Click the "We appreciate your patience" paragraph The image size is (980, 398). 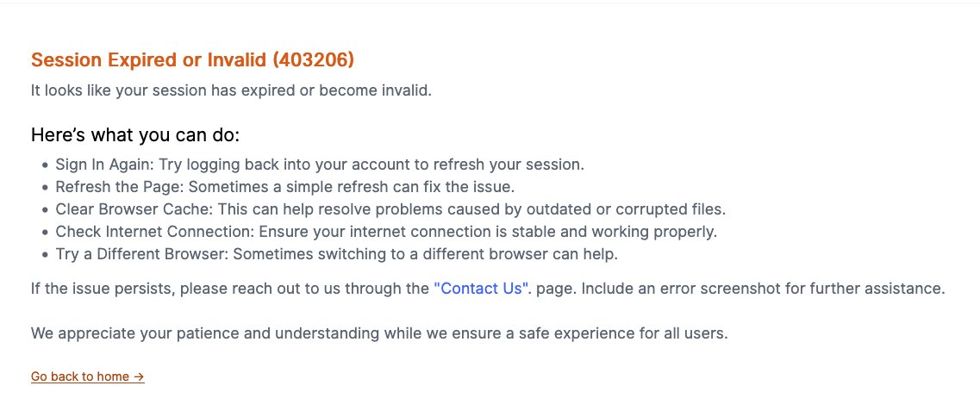(379, 333)
